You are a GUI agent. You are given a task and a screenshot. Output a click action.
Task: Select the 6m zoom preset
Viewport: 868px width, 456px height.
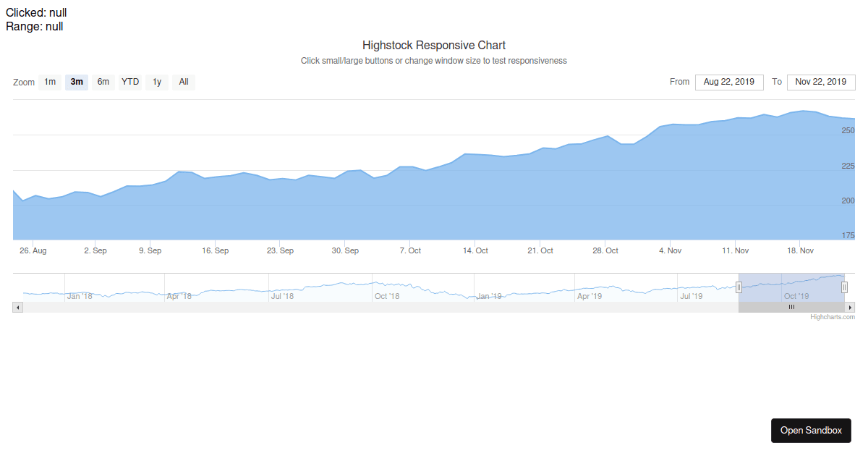tap(103, 82)
